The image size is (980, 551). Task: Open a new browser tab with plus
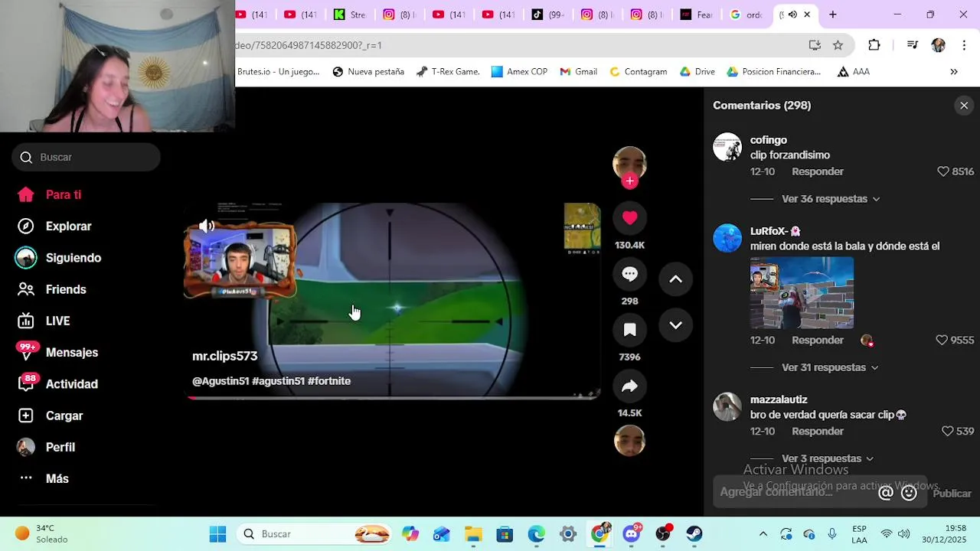[832, 15]
